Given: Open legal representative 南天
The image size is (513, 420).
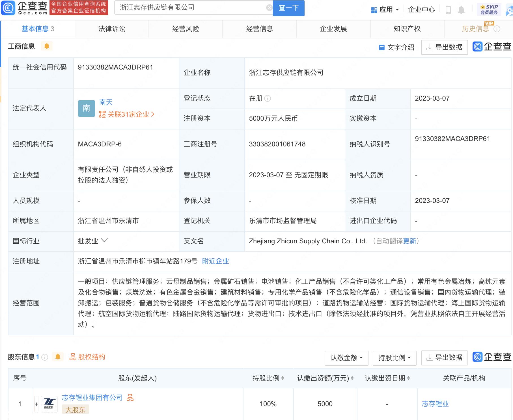Looking at the screenshot, I should click(106, 102).
